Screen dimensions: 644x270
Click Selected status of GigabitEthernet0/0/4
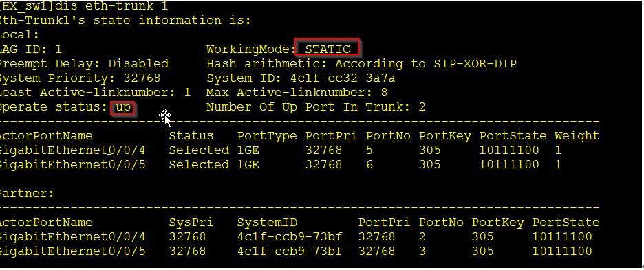(x=200, y=150)
